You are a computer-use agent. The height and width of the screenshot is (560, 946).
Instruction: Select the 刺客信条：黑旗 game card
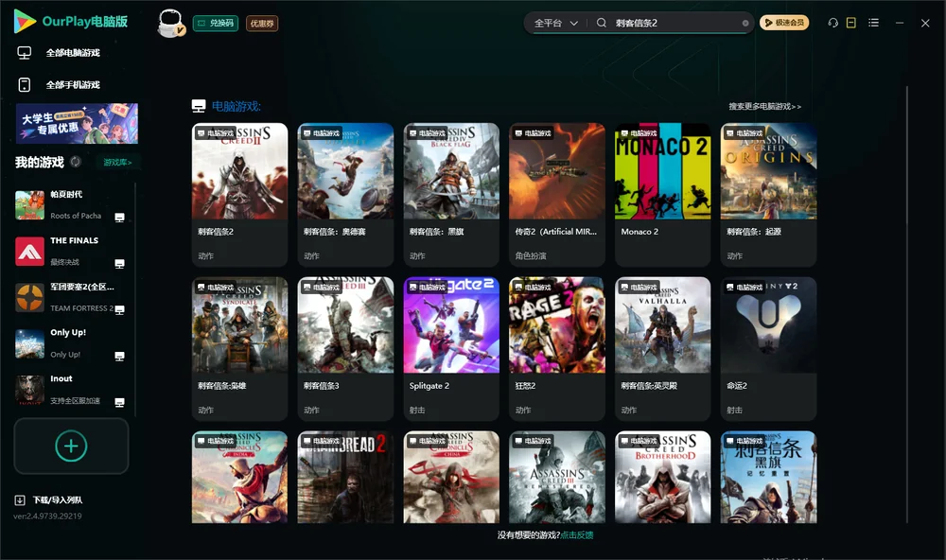(451, 194)
